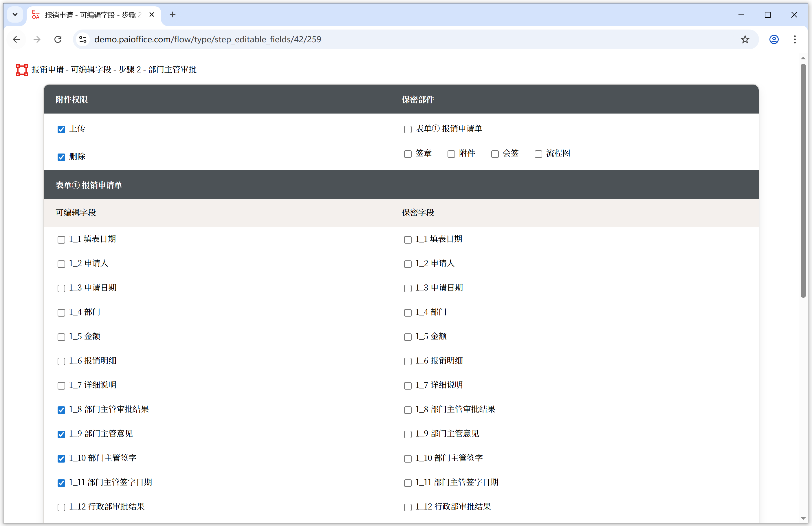Enable editable field 1_5 金额
The height and width of the screenshot is (526, 812).
point(61,337)
